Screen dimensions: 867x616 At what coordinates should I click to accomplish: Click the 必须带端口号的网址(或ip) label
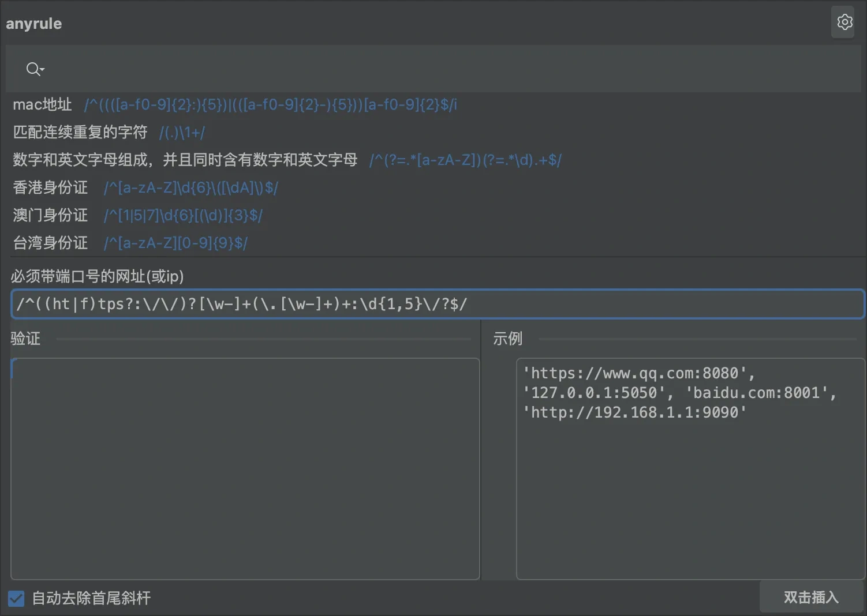(x=97, y=277)
